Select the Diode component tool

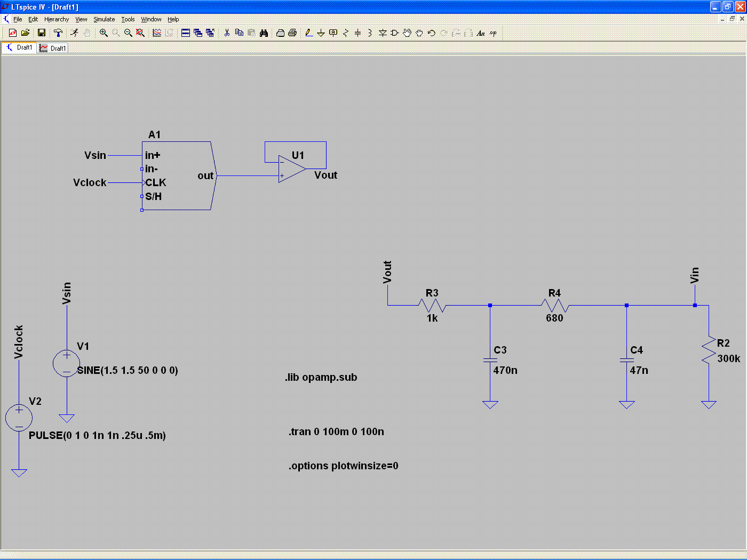click(382, 33)
